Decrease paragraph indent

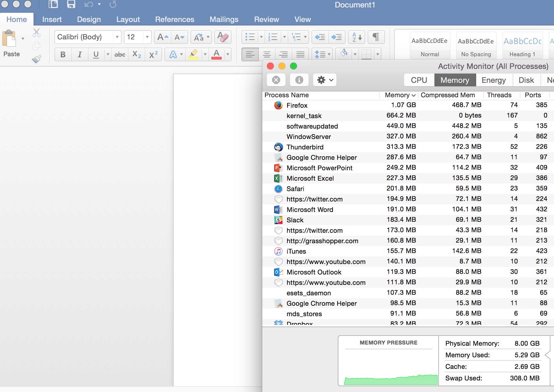[x=320, y=37]
